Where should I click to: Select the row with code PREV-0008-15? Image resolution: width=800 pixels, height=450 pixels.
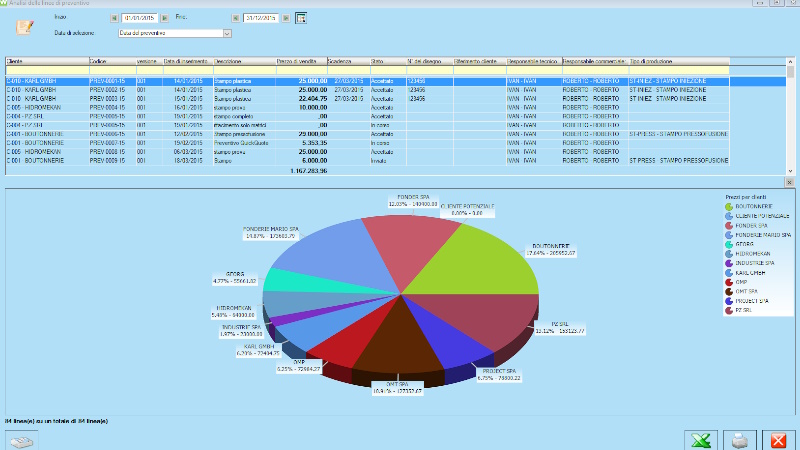tap(367, 152)
